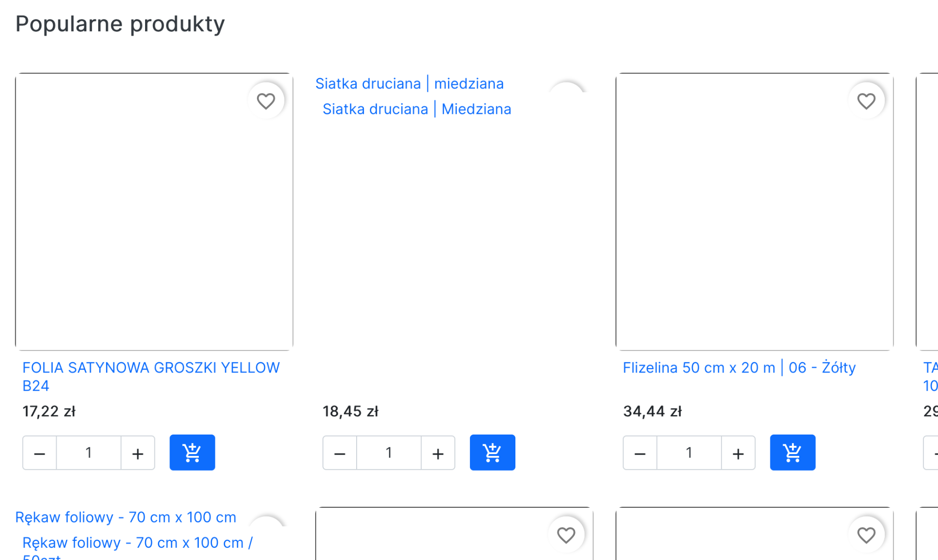The image size is (938, 560).
Task: Open Siatka druciana | Miedziana title link
Action: 417,109
